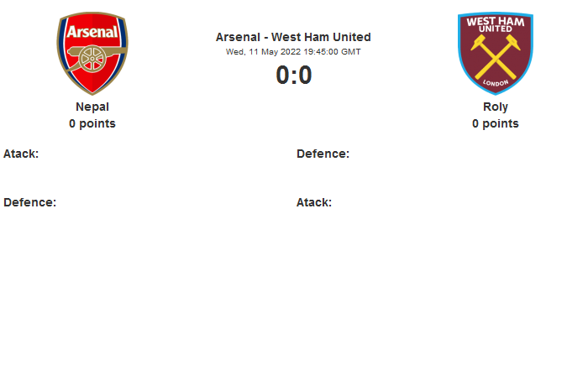This screenshot has height=386, width=588.
Task: Click WEST HAM UNITED lettering on the crest
Action: tap(495, 23)
